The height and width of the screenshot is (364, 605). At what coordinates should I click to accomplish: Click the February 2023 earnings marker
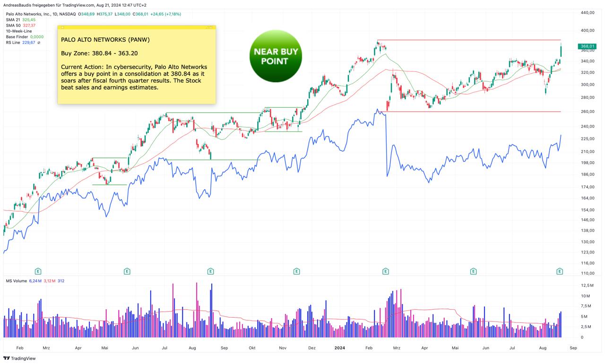click(38, 271)
